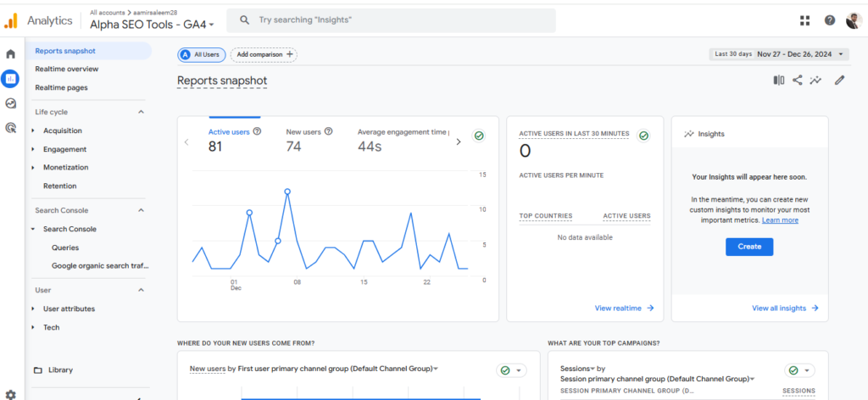Expand the Tech tree item
Viewport: 868px width, 400px height.
33,327
